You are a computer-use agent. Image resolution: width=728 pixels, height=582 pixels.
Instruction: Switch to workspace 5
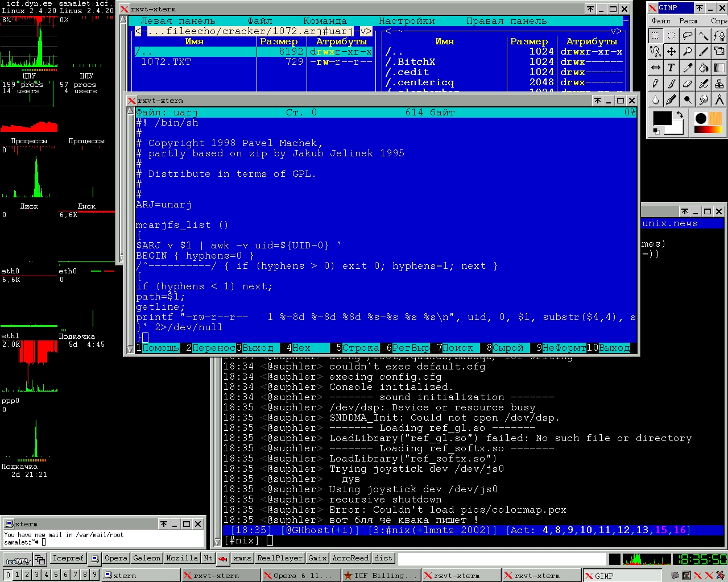(56, 575)
